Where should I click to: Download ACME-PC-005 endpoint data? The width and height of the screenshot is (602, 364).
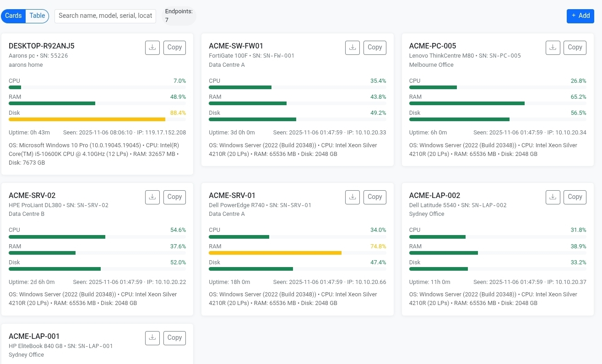pos(553,48)
